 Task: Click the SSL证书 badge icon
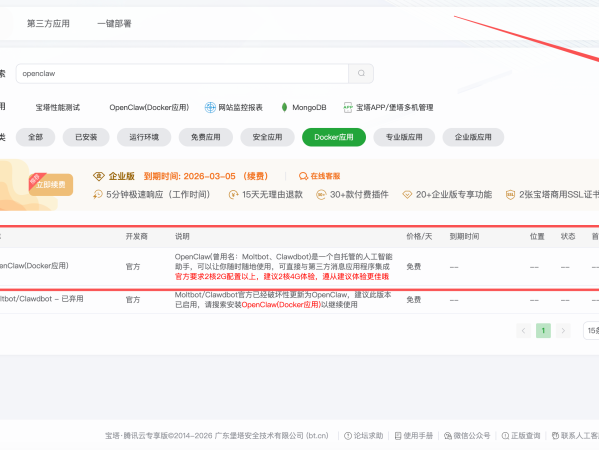click(x=510, y=195)
